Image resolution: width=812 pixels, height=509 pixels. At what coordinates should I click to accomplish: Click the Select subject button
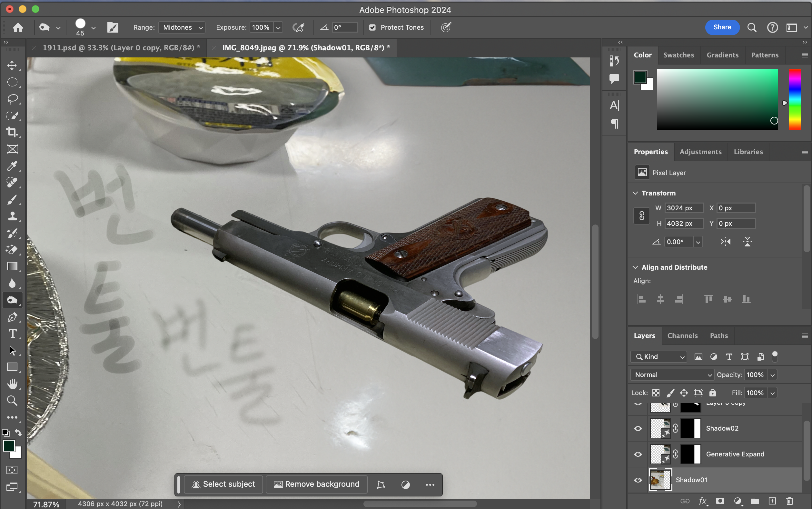pos(224,484)
